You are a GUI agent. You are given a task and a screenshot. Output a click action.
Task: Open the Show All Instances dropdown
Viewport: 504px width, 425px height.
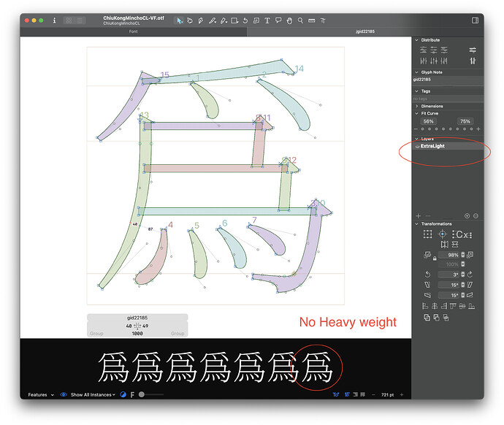(94, 394)
